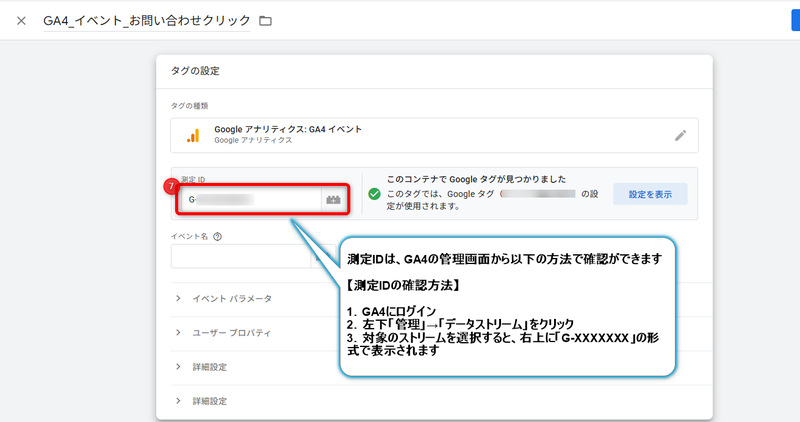
Task: Click the green checkmark status icon
Action: pos(374,194)
